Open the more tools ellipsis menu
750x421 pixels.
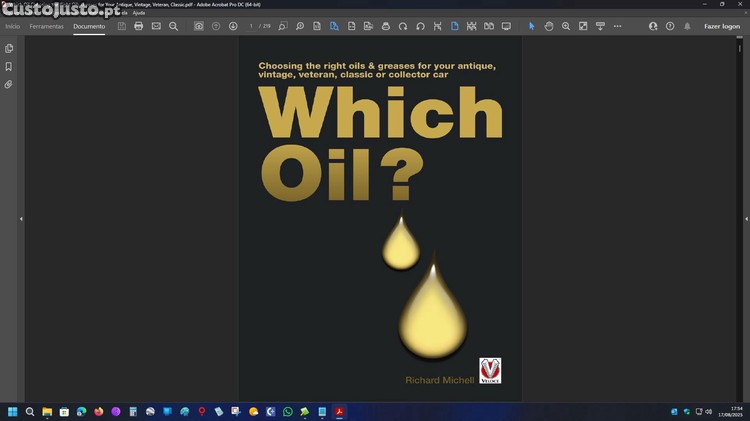pos(618,26)
